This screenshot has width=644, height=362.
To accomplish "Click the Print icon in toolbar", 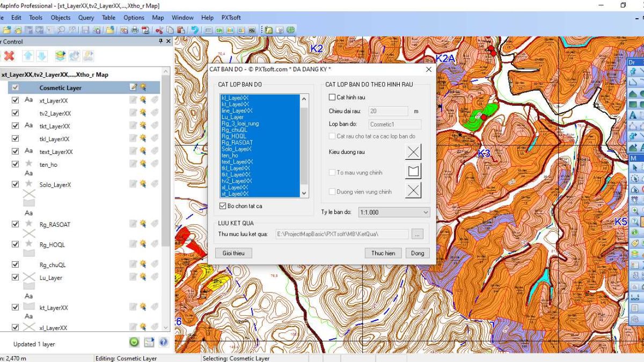I will pos(135,31).
